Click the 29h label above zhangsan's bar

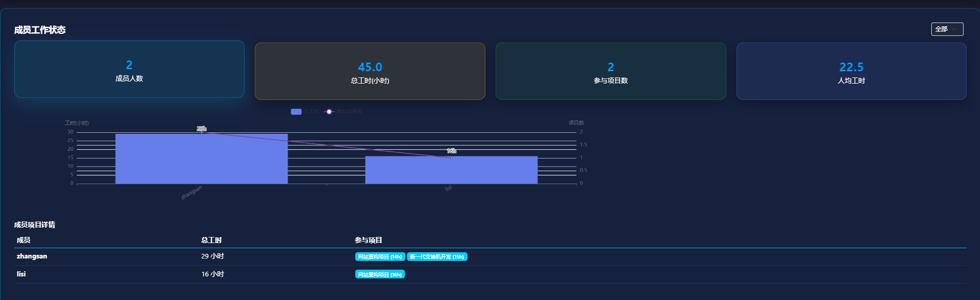click(x=201, y=129)
